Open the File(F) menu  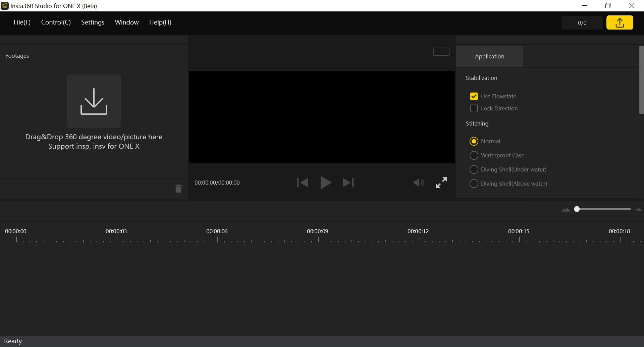coord(22,22)
